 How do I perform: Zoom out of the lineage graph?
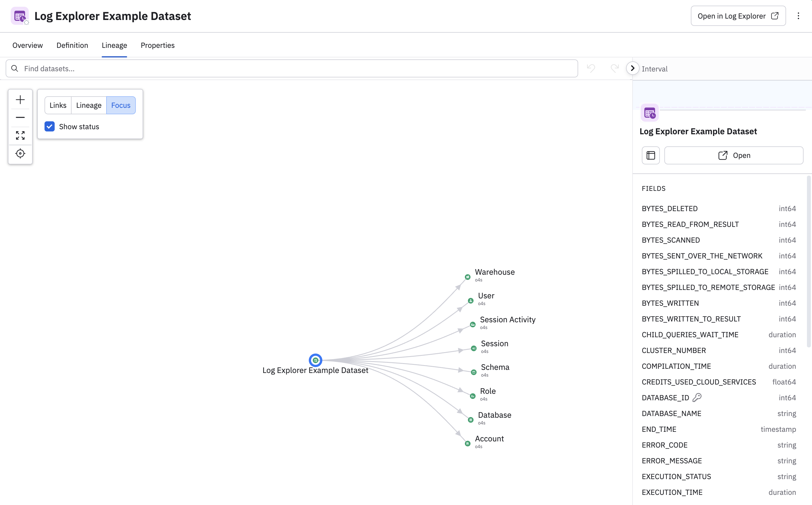[x=20, y=117]
